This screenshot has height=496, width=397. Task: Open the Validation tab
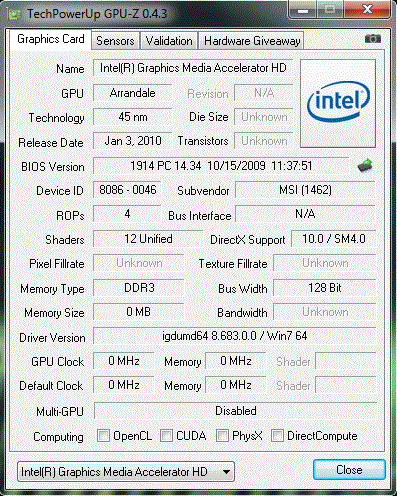(x=169, y=41)
